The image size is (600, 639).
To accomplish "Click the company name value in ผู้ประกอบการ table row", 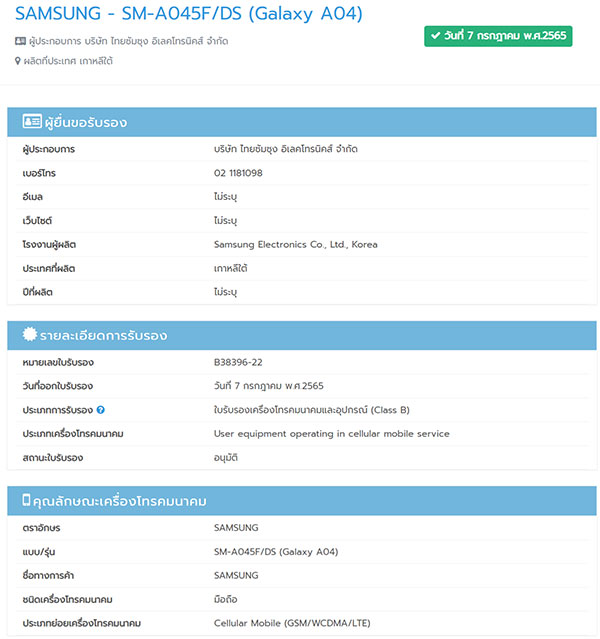I will [286, 149].
